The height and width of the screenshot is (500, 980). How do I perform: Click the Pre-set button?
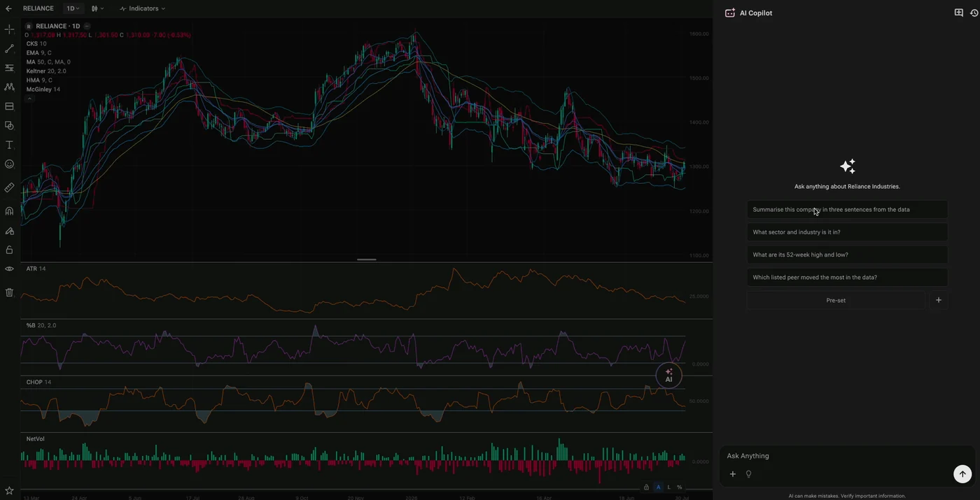tap(836, 300)
